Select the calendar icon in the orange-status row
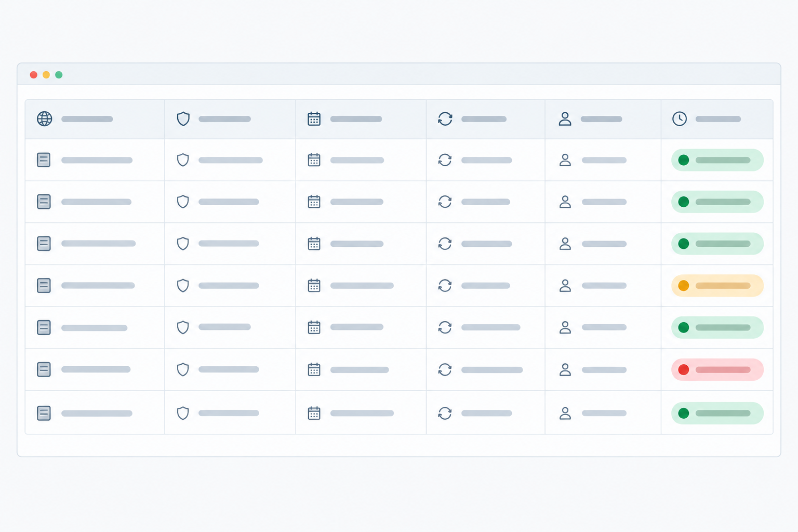This screenshot has height=532, width=798. click(314, 286)
